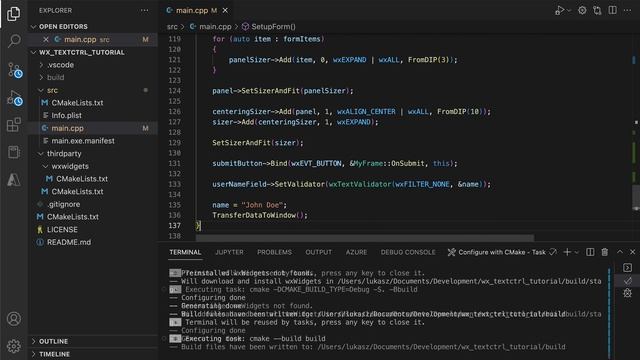Open Explorer more actions ellipsis
Viewport: 640px width, 360px height.
pos(144,11)
